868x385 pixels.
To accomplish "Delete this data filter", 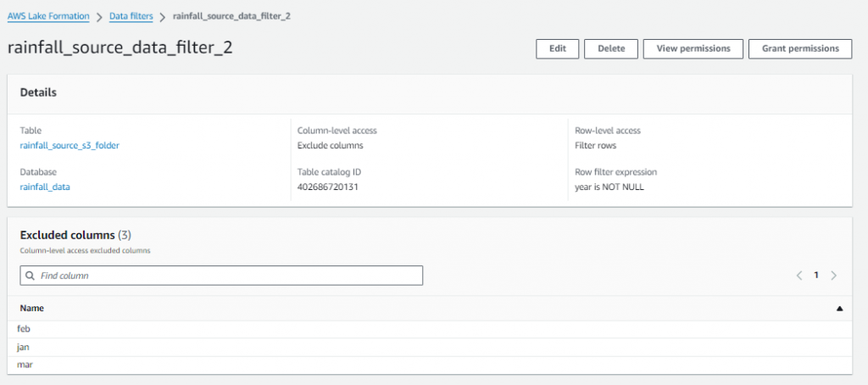I will (611, 49).
